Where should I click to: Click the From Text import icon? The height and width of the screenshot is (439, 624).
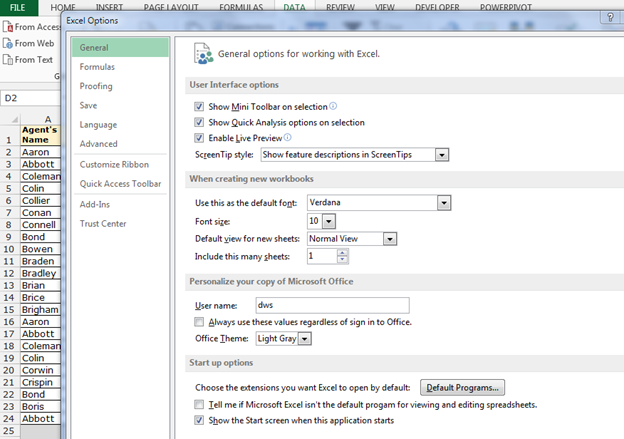(8, 60)
